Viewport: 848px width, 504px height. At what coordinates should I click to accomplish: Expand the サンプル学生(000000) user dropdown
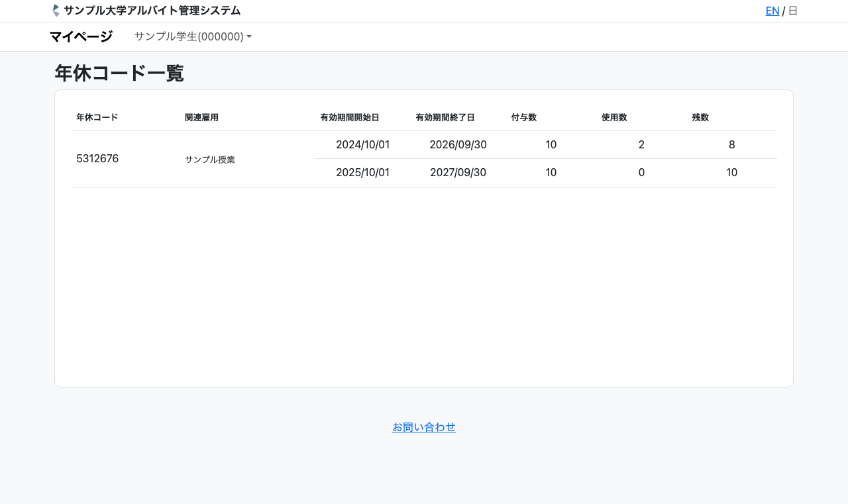[193, 36]
